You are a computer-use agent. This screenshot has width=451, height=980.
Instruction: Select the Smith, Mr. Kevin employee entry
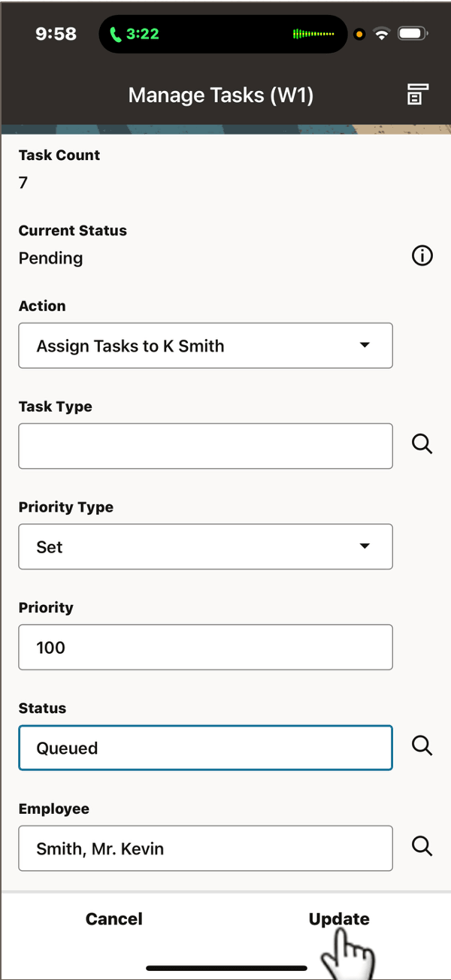point(205,848)
